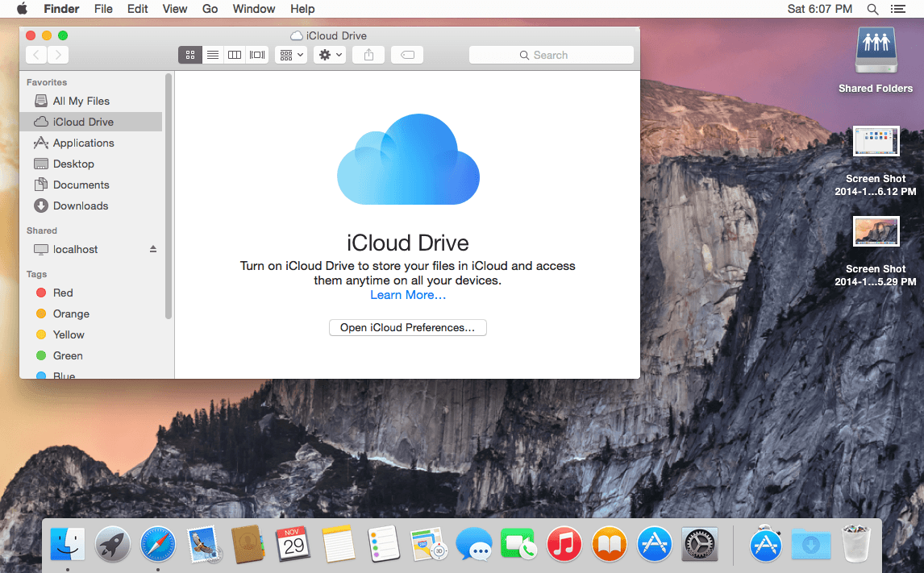Screen dimensions: 924x573
Task: Open Documents from the sidebar
Action: [x=91, y=185]
